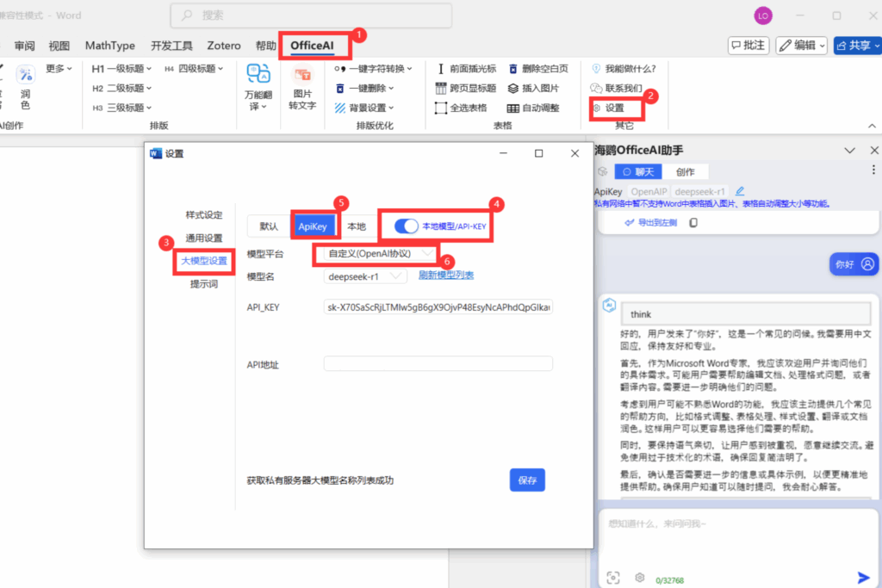Click the 润色 polish icon in ribbon
Image resolution: width=882 pixels, height=588 pixels.
pyautogui.click(x=25, y=76)
